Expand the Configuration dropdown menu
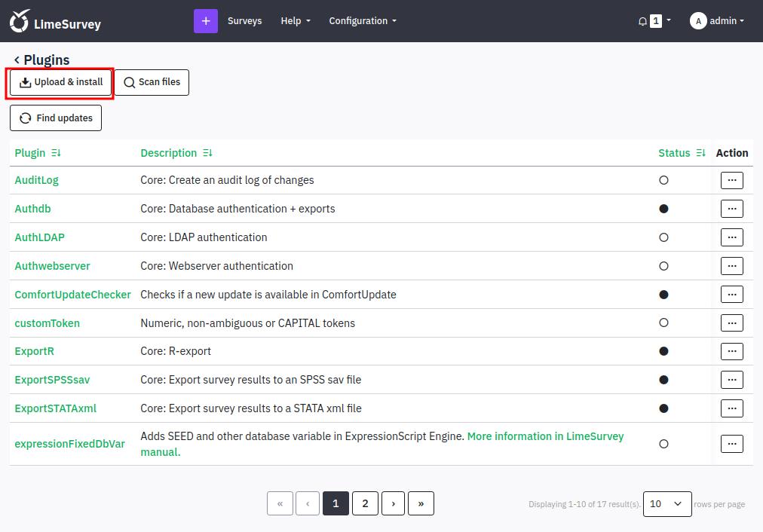The image size is (763, 532). 363,21
